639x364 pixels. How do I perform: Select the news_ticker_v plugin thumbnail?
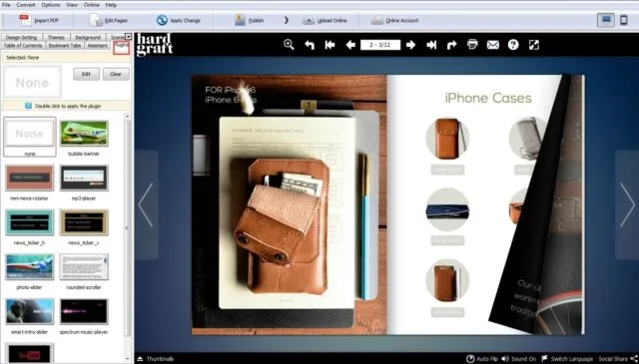84,222
